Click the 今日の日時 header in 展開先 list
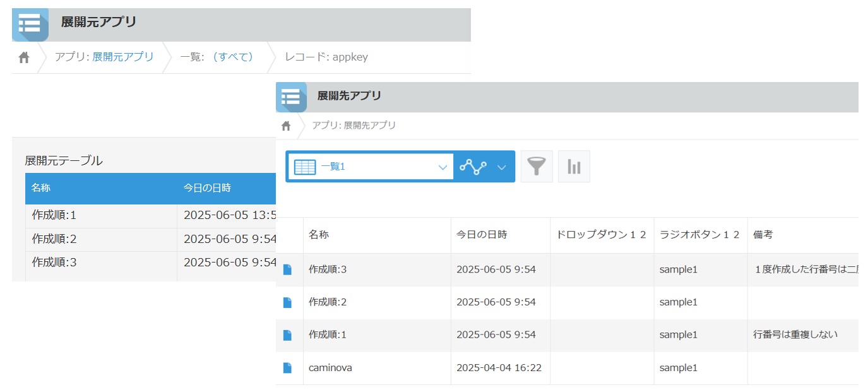This screenshot has height=390, width=868. (482, 235)
